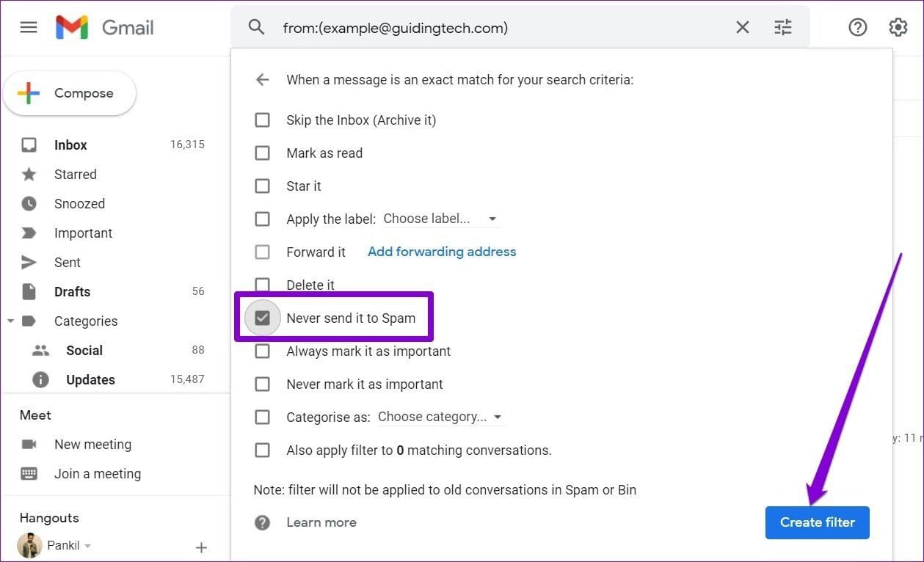Viewport: 924px width, 562px height.
Task: Click the Drafts page icon
Action: (x=29, y=292)
